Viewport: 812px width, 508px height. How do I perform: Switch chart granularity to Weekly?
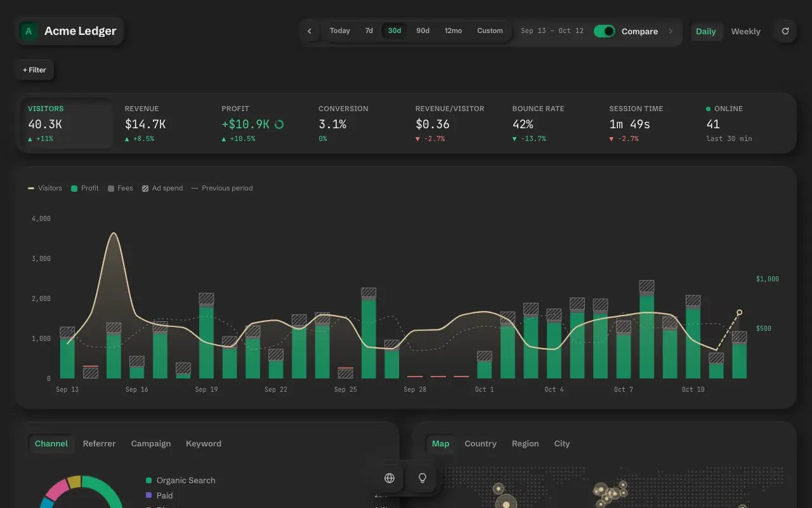pos(746,31)
